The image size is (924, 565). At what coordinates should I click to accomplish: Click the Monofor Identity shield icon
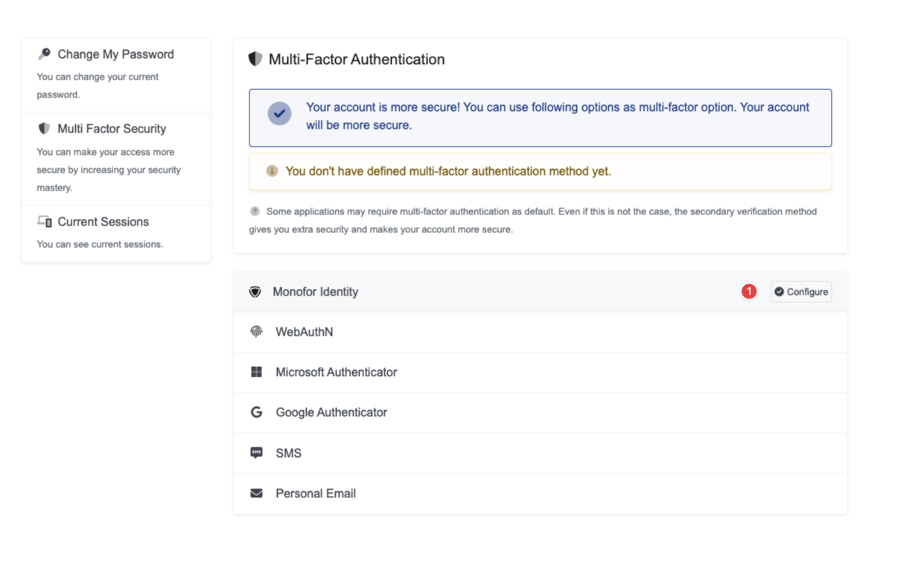[255, 292]
